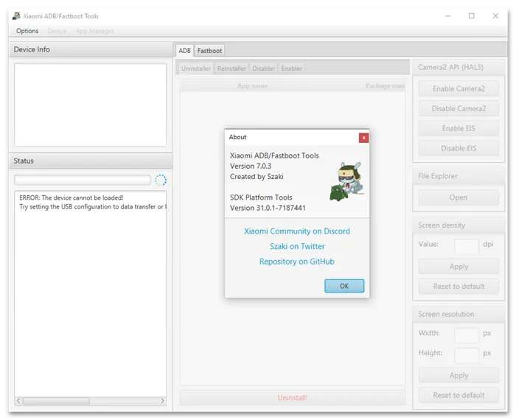This screenshot has width=516, height=420.
Task: Click the status log right scroll arrow
Action: pyautogui.click(x=163, y=401)
